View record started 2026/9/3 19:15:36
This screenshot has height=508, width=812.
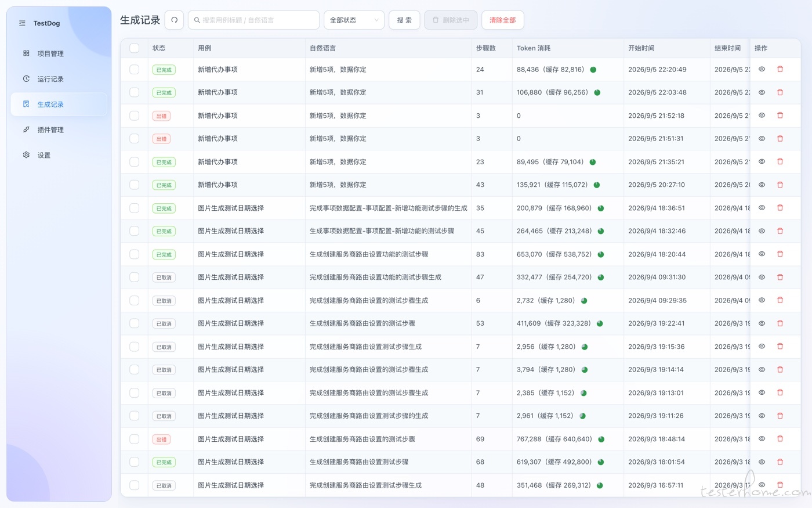coord(762,346)
